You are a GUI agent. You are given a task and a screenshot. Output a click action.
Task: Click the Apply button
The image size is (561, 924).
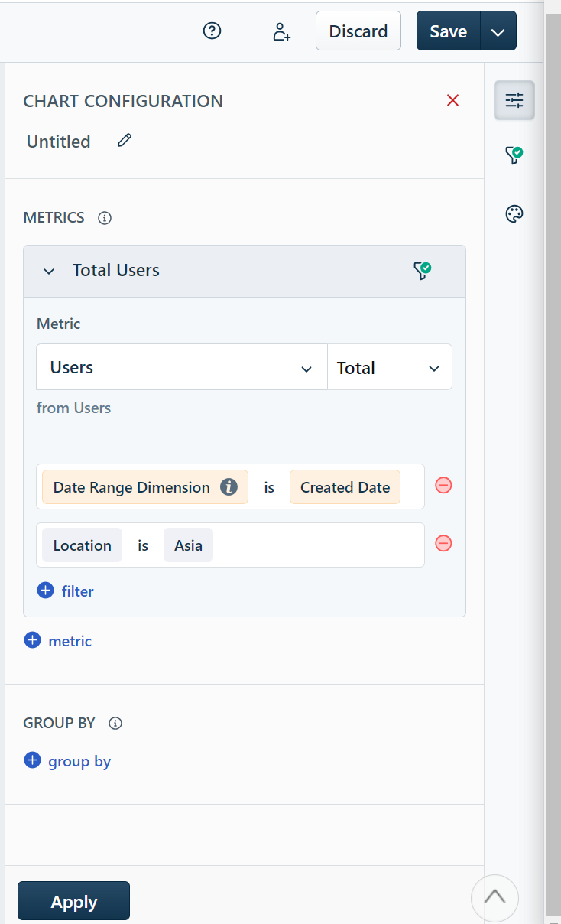(73, 902)
